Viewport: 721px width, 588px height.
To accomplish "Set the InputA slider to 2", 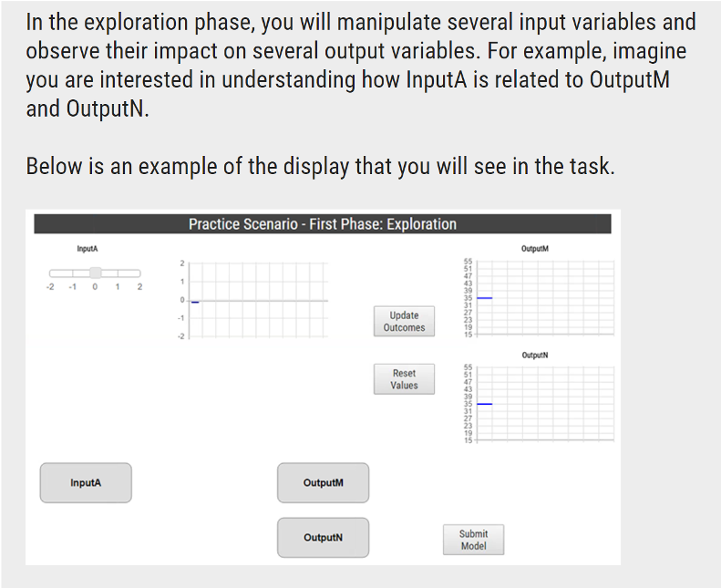I will pos(139,273).
